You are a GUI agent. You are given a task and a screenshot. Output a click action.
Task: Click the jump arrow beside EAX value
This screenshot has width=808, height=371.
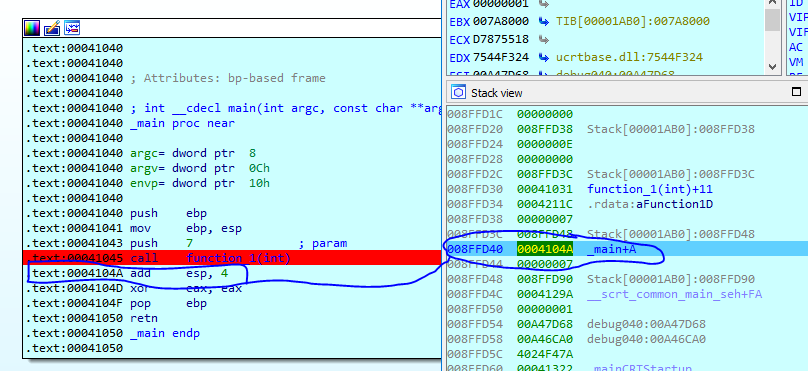point(543,4)
